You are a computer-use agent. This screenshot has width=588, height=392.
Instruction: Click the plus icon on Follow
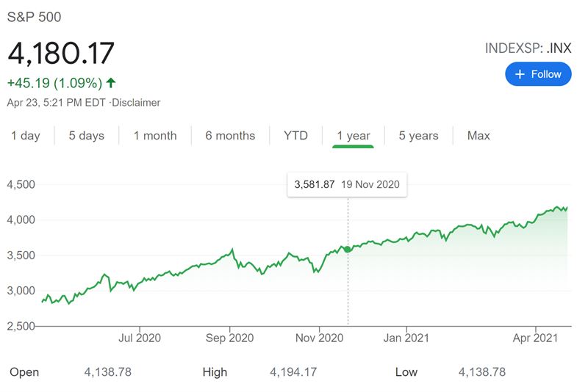coord(520,74)
